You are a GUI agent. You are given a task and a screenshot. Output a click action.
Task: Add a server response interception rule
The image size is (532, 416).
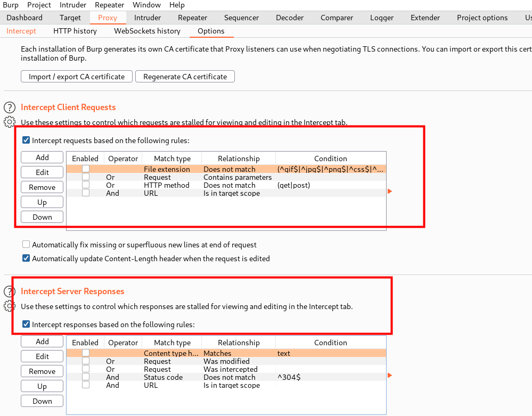(x=42, y=342)
